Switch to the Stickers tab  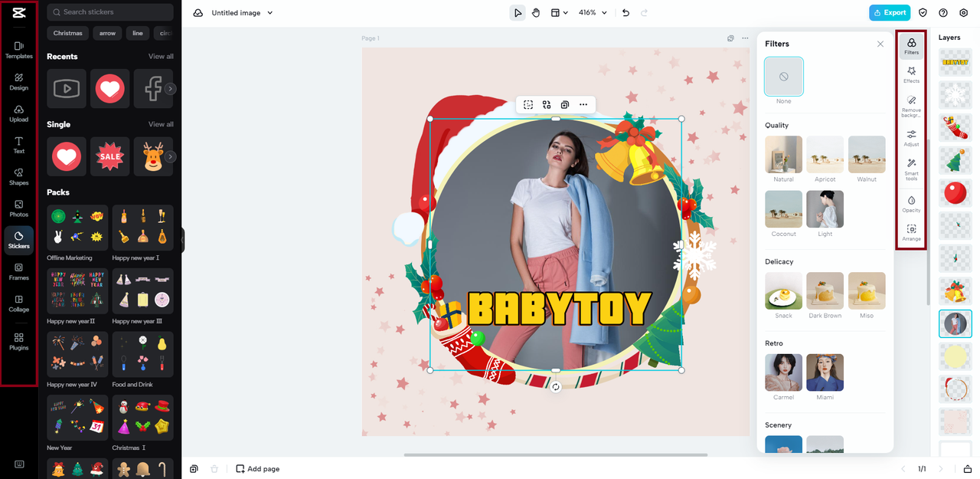pos(18,240)
